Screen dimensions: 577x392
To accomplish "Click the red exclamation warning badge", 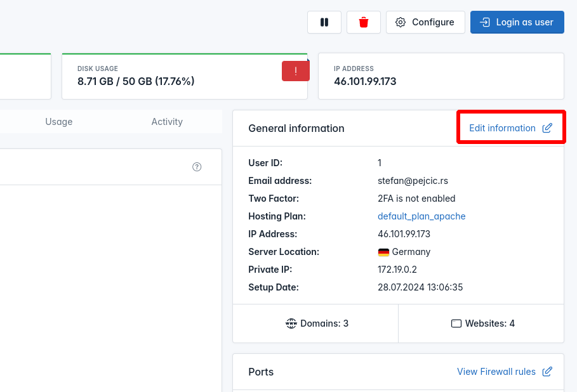I will [295, 71].
